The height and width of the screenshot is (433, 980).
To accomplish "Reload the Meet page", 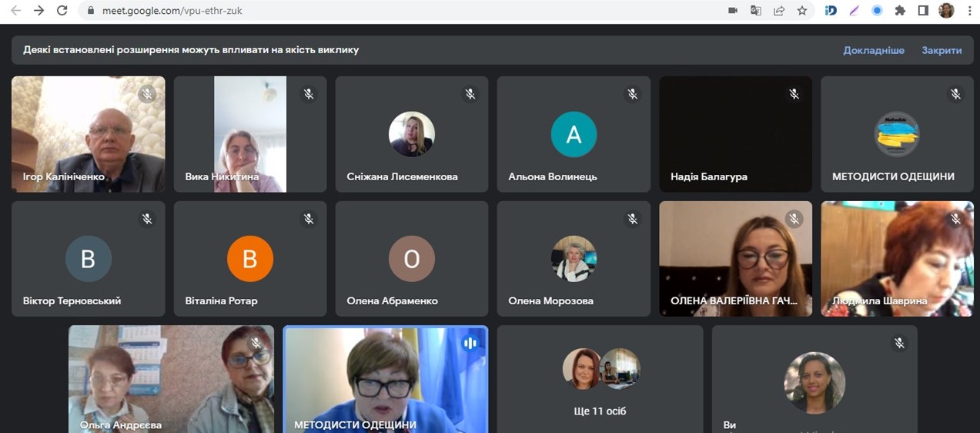I will (62, 11).
